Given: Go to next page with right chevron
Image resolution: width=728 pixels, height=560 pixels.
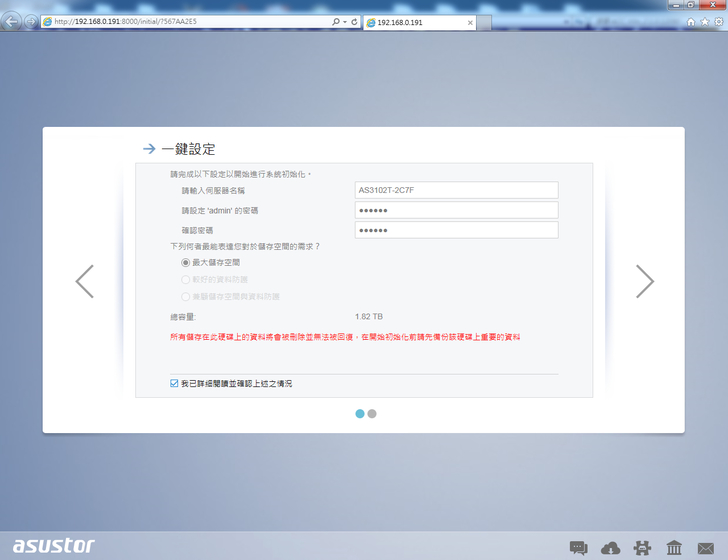Looking at the screenshot, I should pos(645,282).
